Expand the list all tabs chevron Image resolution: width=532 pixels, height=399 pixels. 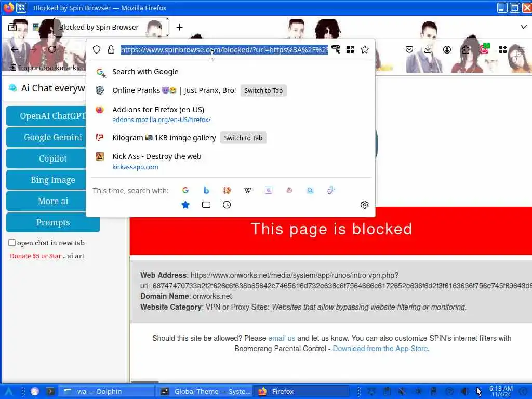524,27
